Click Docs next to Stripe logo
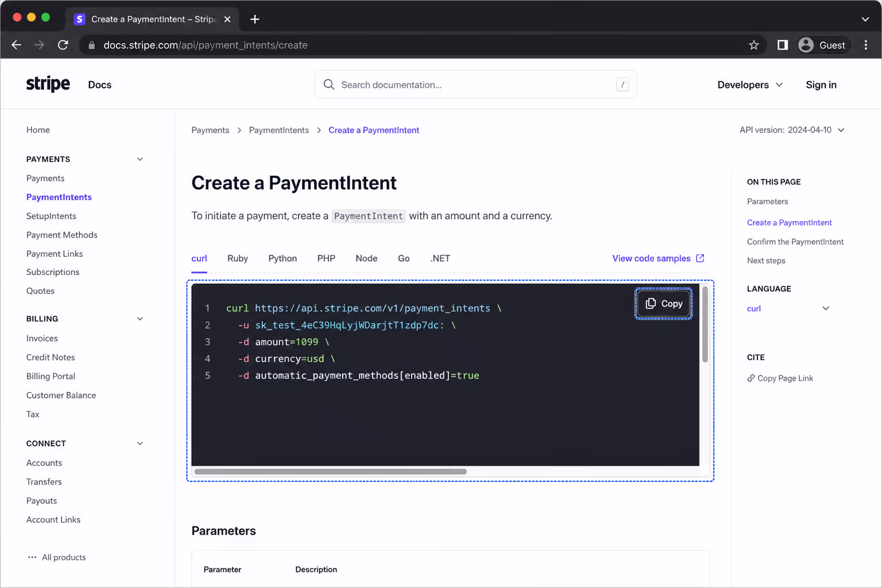This screenshot has height=588, width=882. pos(100,84)
